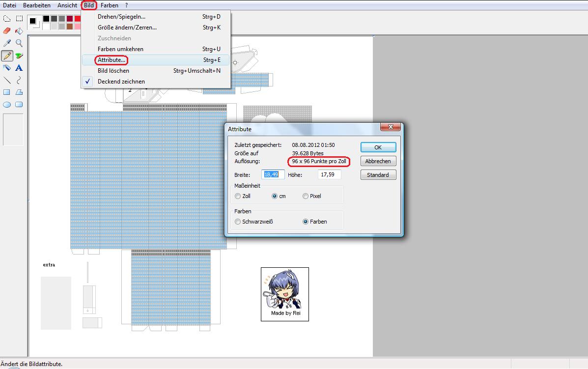
Task: Click the Höhe input field
Action: (x=329, y=174)
